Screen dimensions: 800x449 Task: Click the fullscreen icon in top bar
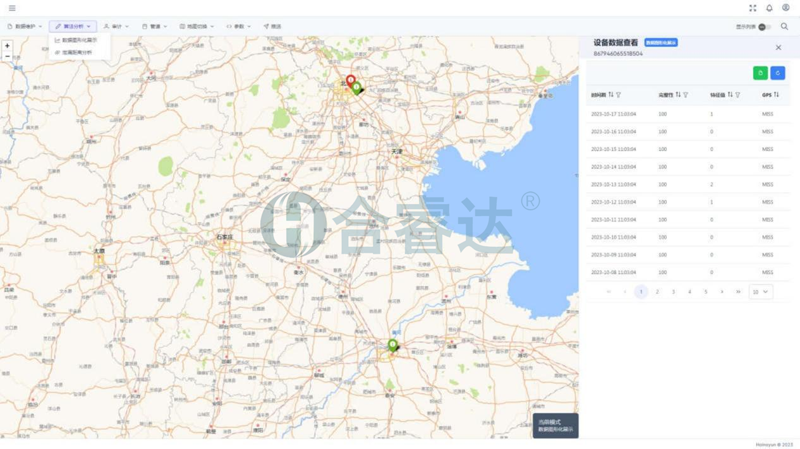[x=753, y=8]
